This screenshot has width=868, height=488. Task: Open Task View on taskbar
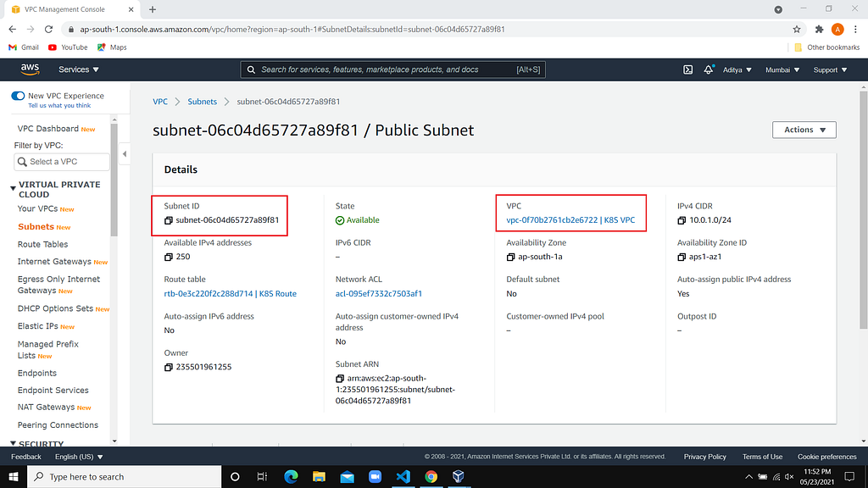pyautogui.click(x=262, y=476)
